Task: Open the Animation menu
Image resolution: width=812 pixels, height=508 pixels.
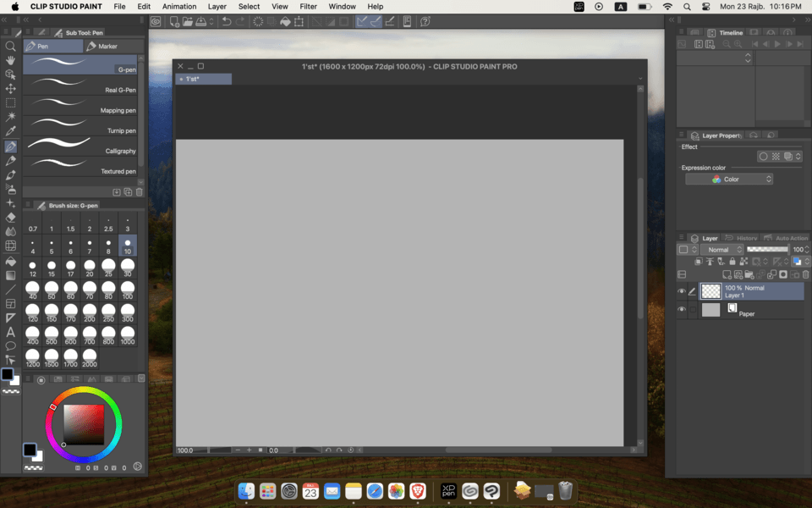Action: [x=179, y=7]
